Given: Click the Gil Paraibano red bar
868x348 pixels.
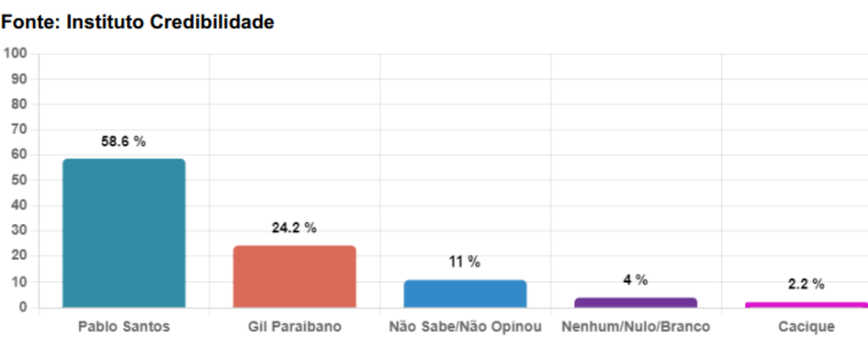Looking at the screenshot, I should 294,277.
